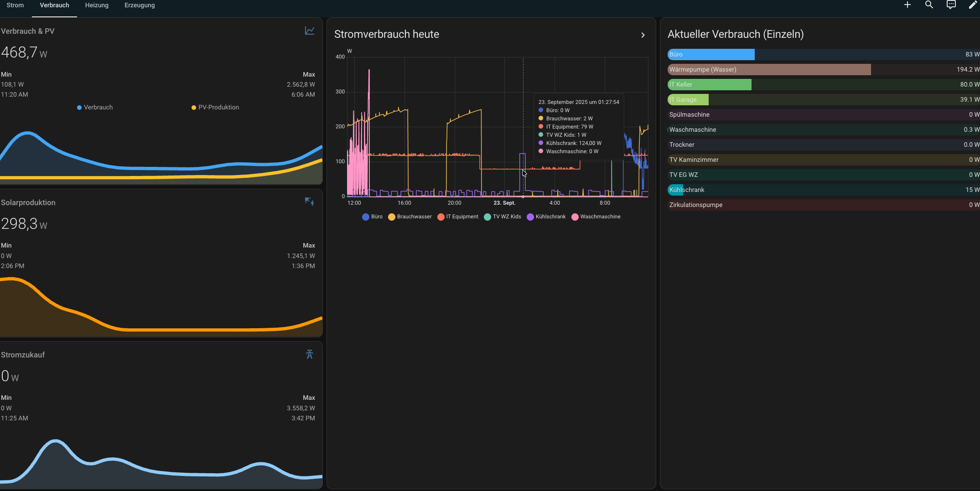Screen dimensions: 980x491
Task: Open the Stromverbrauch heute card title
Action: point(386,34)
